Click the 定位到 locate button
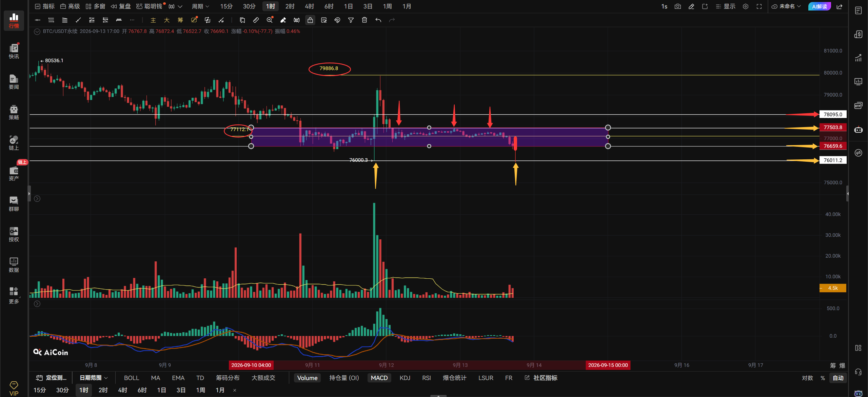Screen dimensions: 868x397 click(52, 378)
